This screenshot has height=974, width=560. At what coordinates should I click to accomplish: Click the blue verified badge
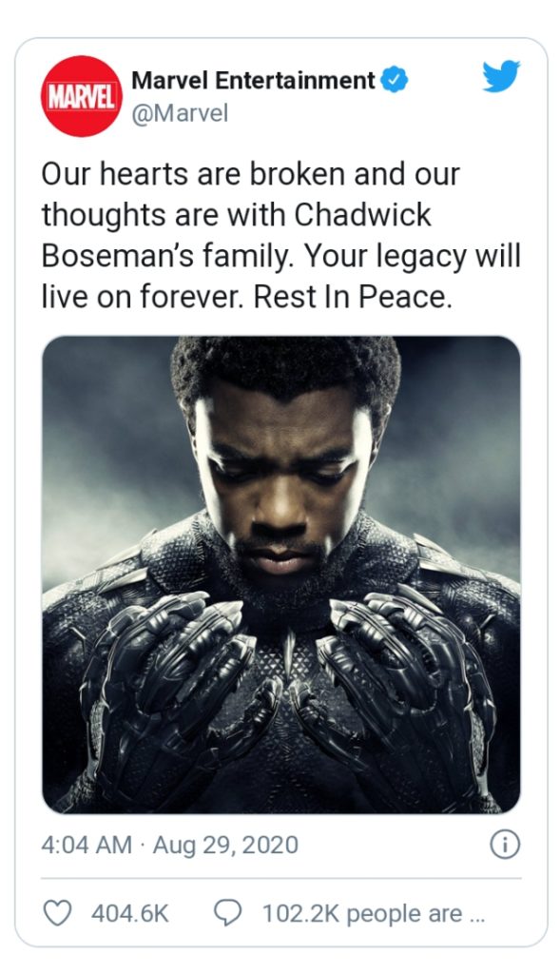click(x=395, y=80)
